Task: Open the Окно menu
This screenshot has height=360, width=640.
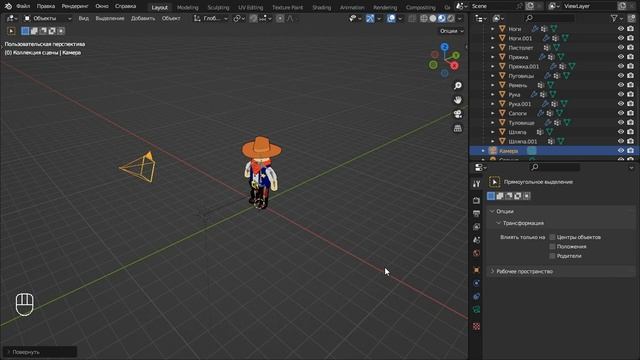Action: click(x=102, y=6)
